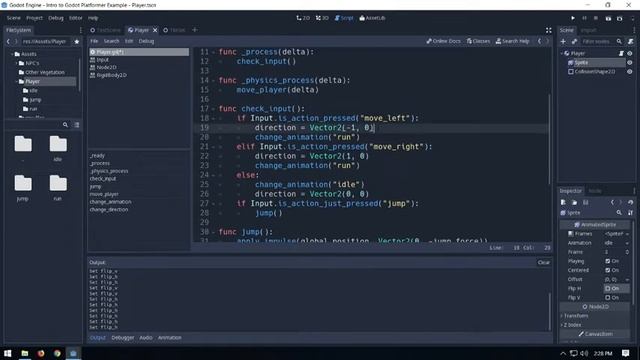
Task: Switch to the Debugger bottom tab
Action: (x=122, y=338)
